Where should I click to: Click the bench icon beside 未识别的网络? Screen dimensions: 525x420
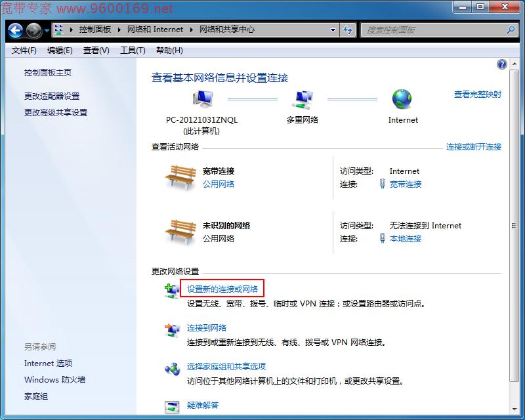pyautogui.click(x=178, y=230)
